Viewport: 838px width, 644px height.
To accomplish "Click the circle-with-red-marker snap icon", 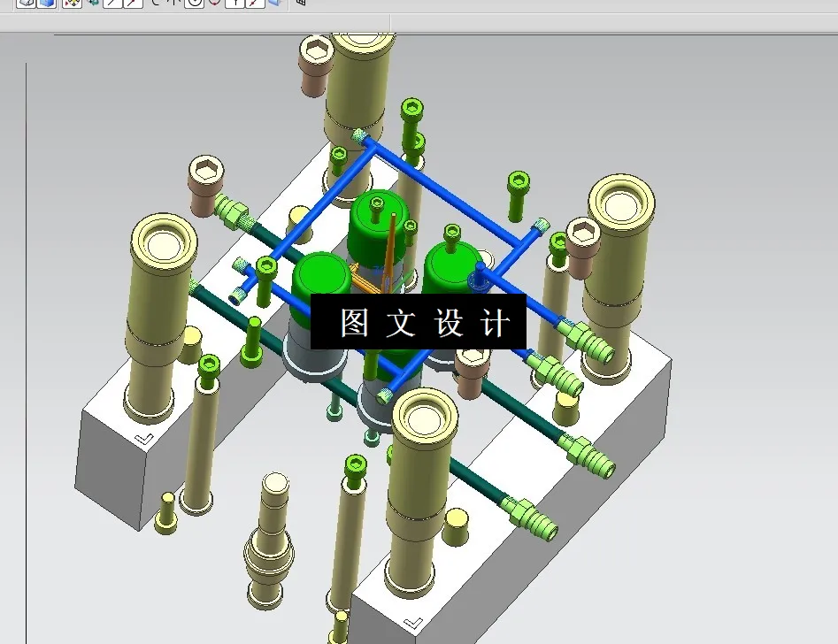I will [213, 4].
